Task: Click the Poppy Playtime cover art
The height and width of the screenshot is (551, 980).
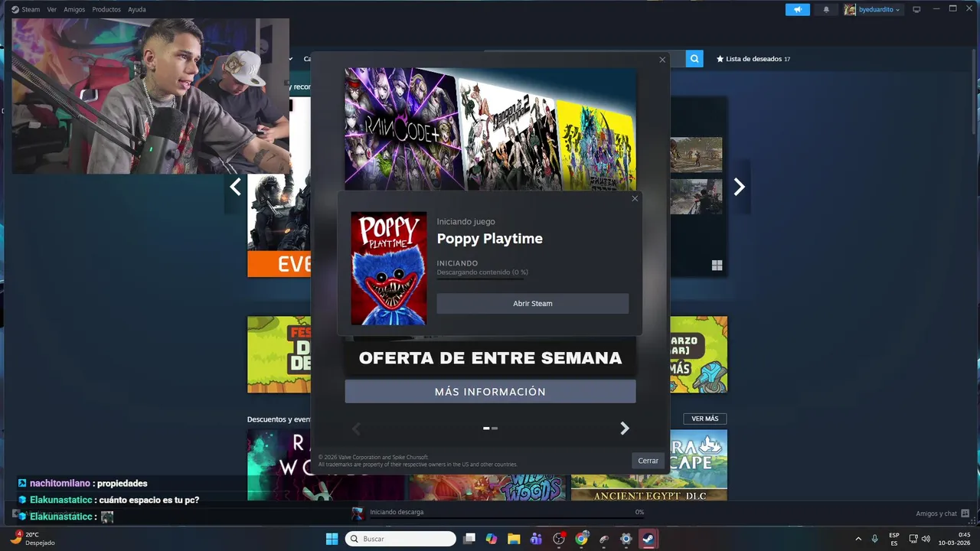Action: [389, 269]
